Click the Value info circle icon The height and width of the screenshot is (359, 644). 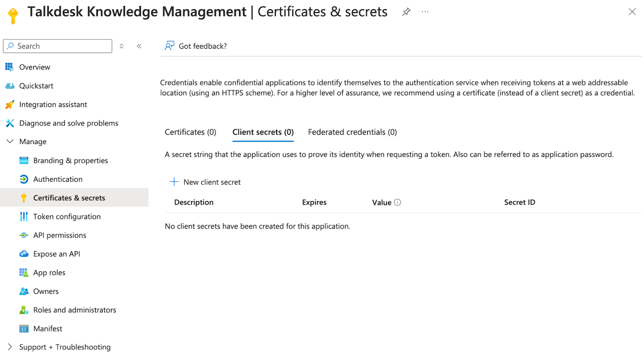click(397, 202)
